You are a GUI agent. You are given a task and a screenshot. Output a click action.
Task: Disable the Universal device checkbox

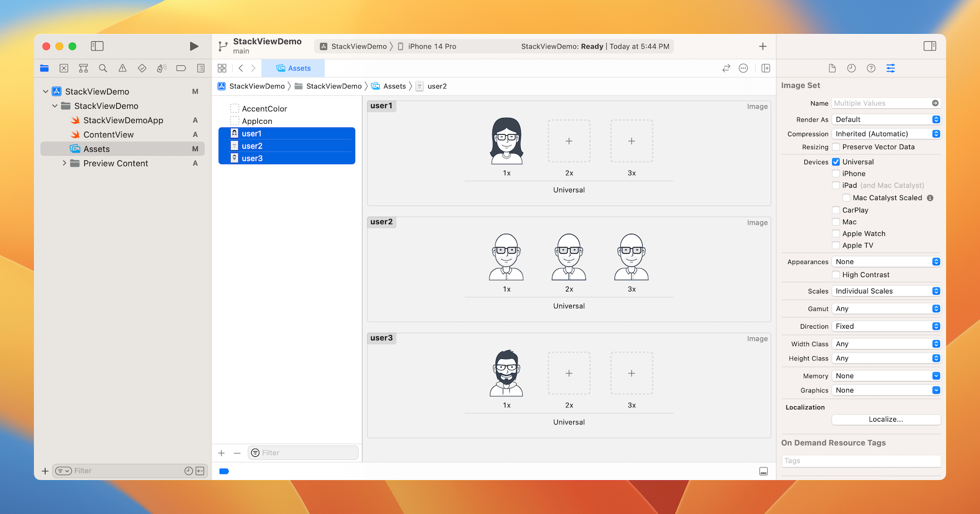point(836,161)
